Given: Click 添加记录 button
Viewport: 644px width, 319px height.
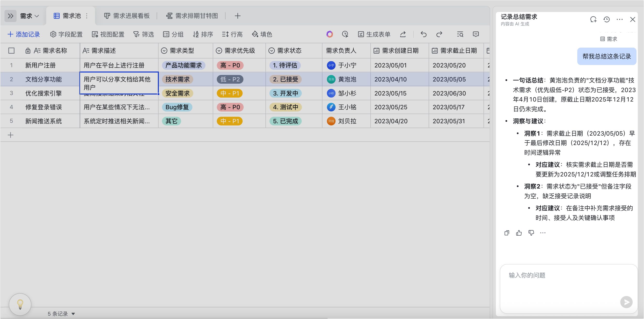Looking at the screenshot, I should pos(24,34).
